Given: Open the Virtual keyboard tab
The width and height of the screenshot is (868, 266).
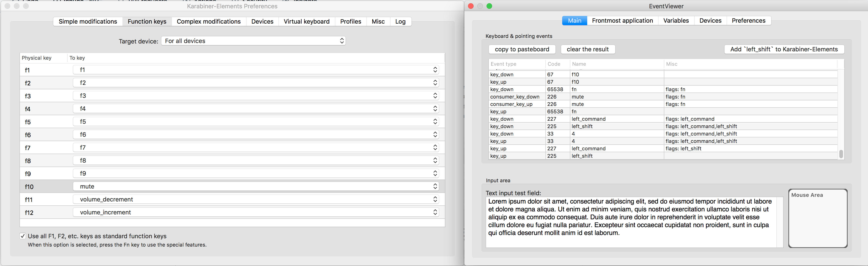Looking at the screenshot, I should [306, 21].
